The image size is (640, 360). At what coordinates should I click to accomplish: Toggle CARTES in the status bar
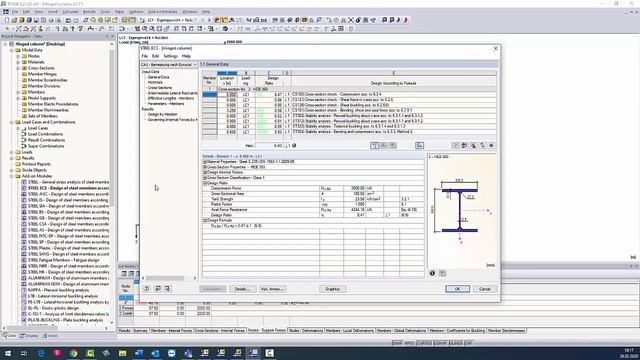pos(424,343)
